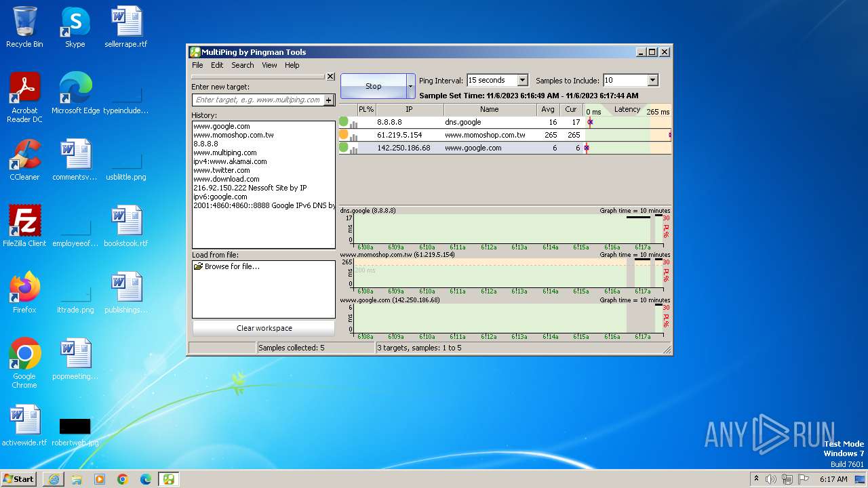The image size is (868, 488).
Task: Sort by the Avg column header
Action: 548,109
